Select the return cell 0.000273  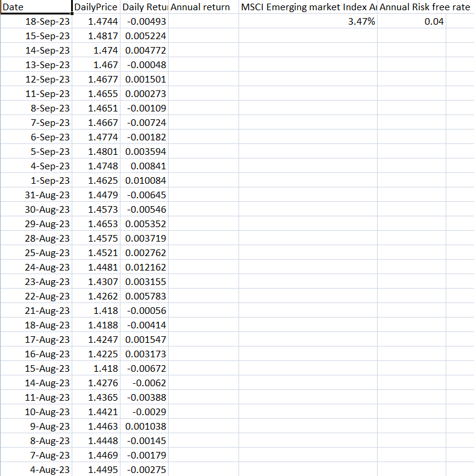click(x=144, y=93)
